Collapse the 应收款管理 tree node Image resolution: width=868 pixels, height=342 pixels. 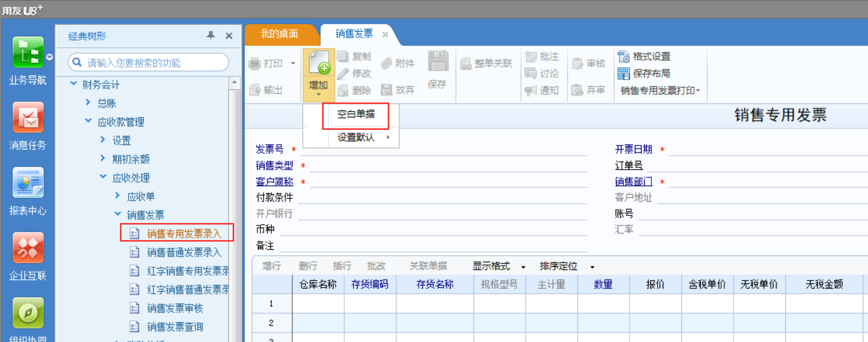point(88,121)
